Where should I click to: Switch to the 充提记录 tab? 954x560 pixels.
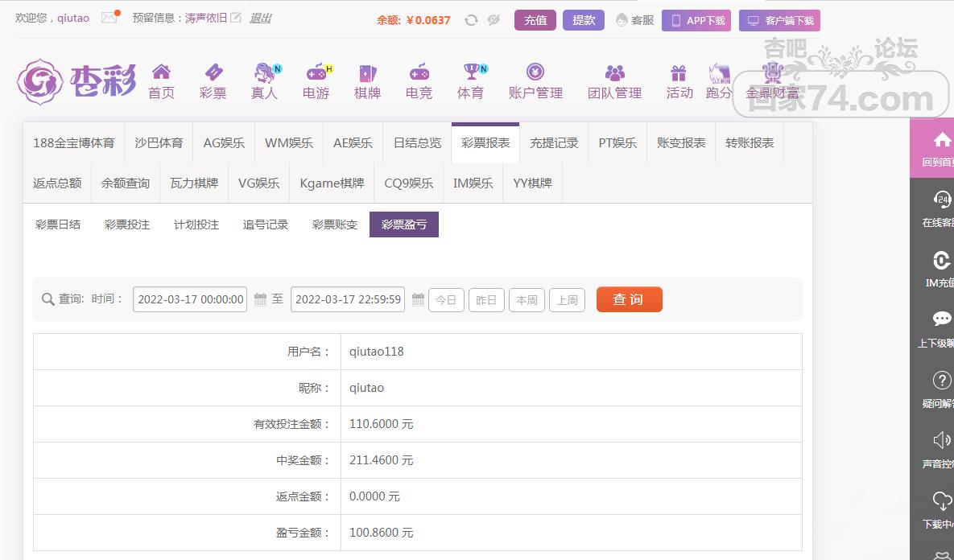554,142
